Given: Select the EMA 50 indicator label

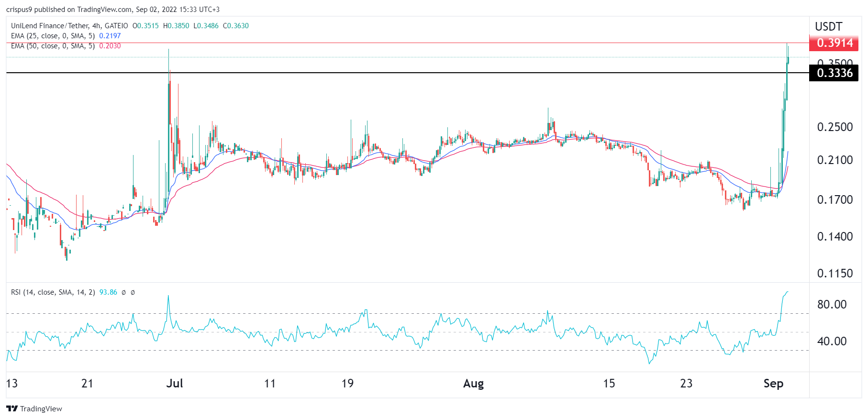Looking at the screenshot, I should tap(53, 46).
